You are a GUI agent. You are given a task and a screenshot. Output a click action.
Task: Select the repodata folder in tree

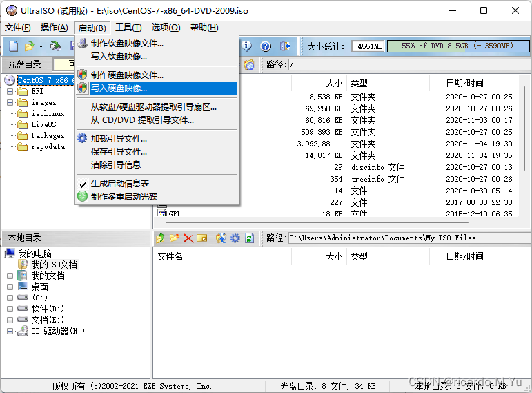[x=48, y=146]
